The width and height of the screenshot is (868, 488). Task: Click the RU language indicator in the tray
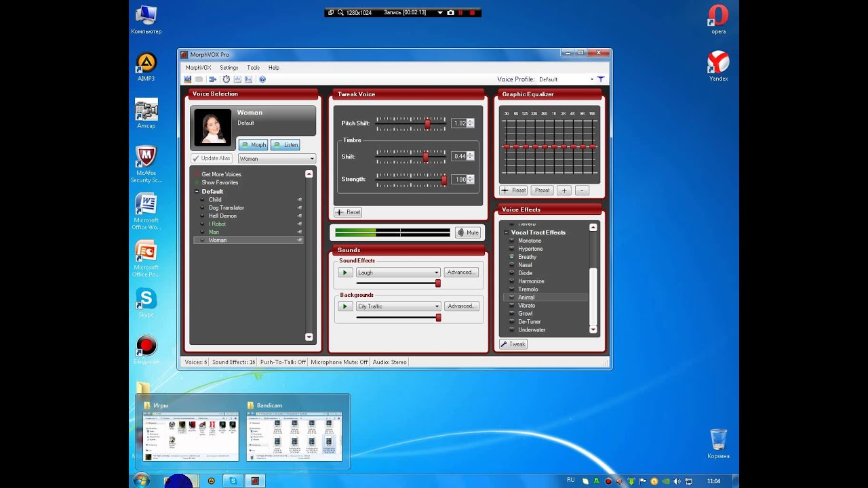click(570, 480)
